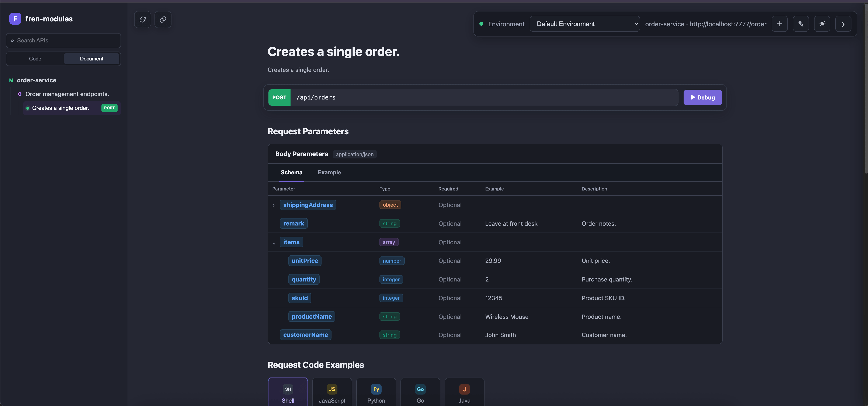Click the productName parameter tag
The image size is (868, 406).
(312, 316)
